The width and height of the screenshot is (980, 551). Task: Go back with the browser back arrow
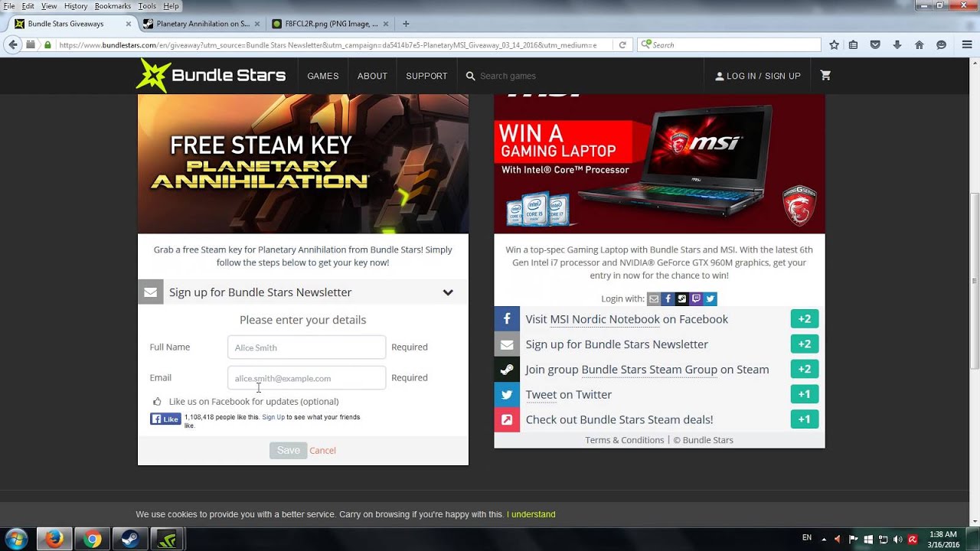[12, 45]
